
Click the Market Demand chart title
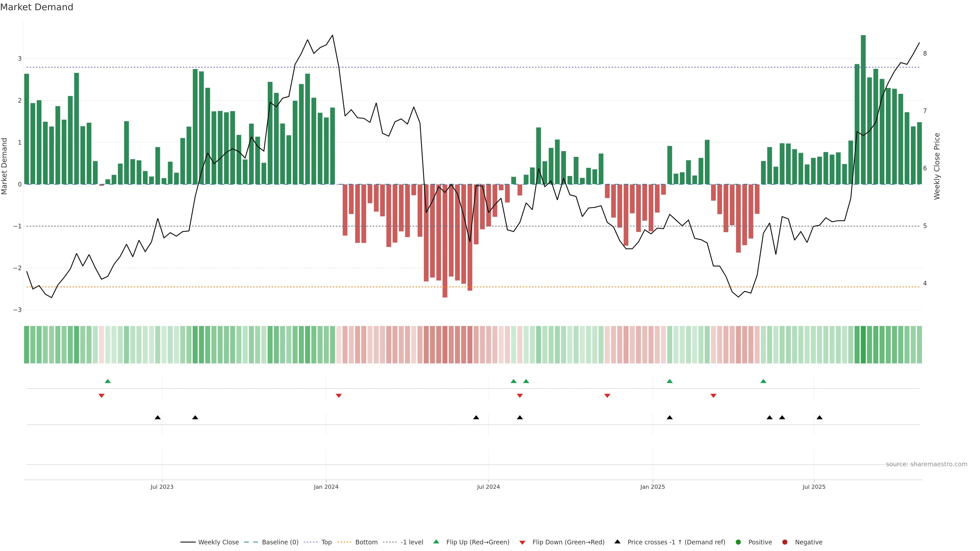coord(36,7)
